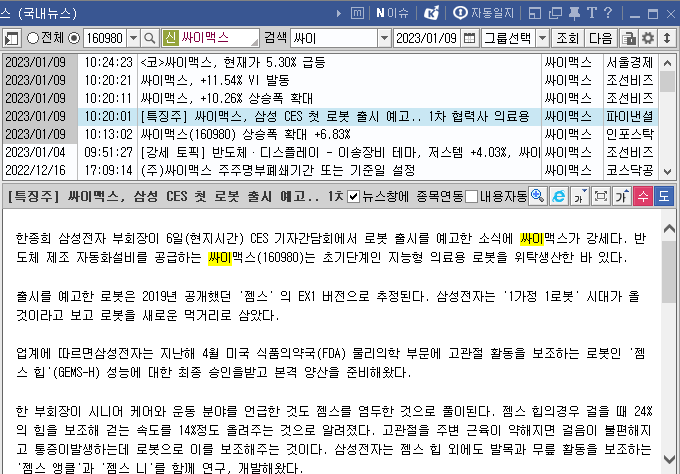The height and width of the screenshot is (474, 680).
Task: Click the T font icon
Action: (x=592, y=13)
